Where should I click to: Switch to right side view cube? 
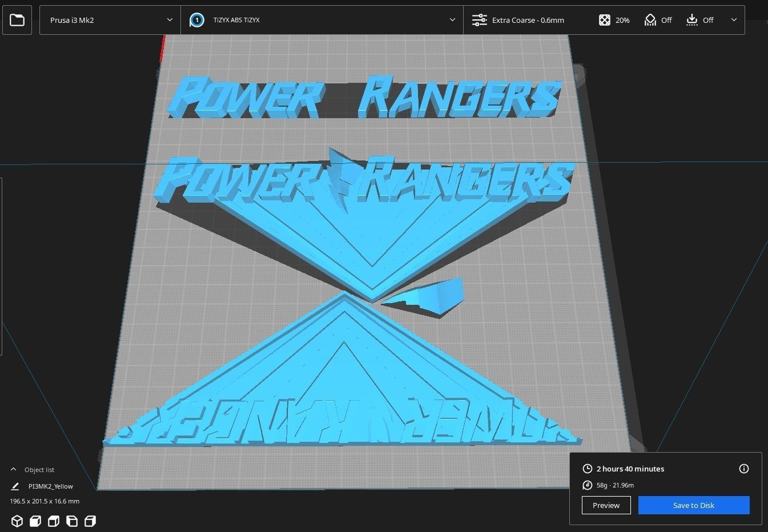90,521
